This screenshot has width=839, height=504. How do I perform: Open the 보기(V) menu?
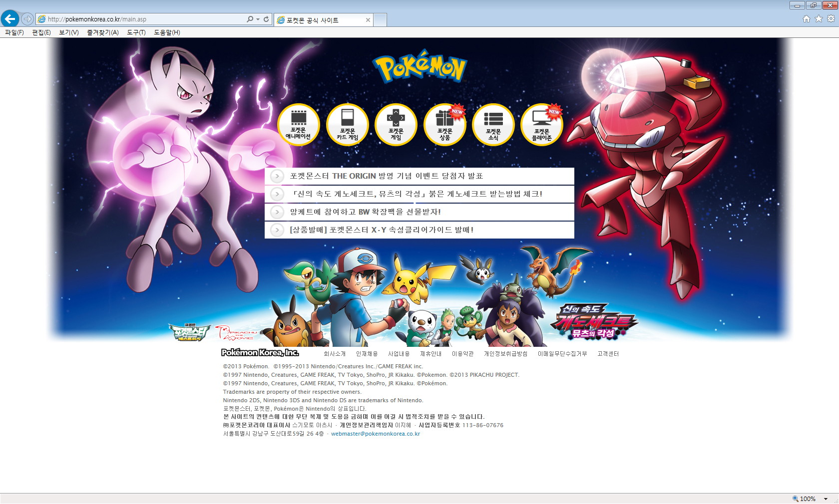[69, 32]
